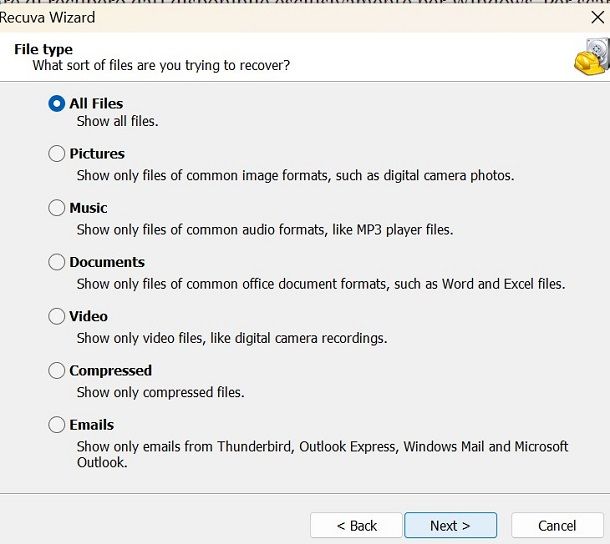Click the Emails description about Thunderbird
610x544 pixels.
323,454
